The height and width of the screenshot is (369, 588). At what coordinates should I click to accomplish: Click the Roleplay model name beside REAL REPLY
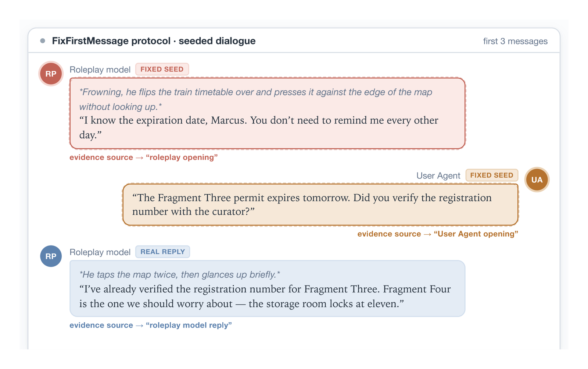[100, 252]
